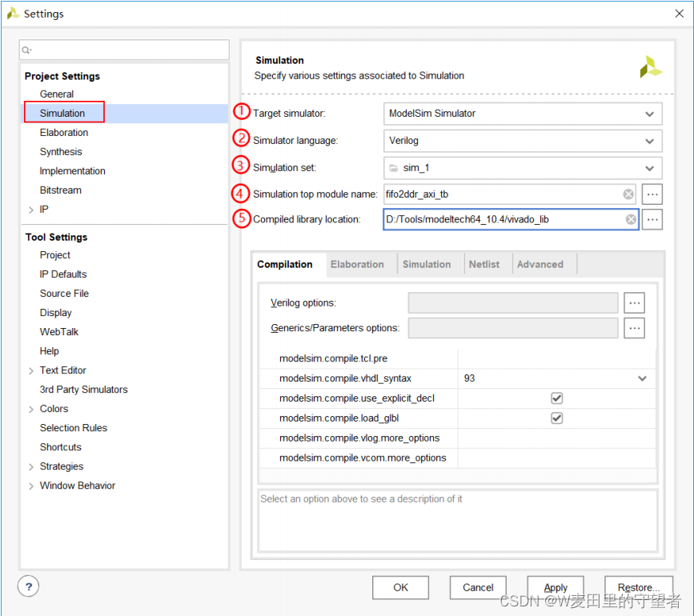
Task: Open the Simulator language dropdown
Action: coord(523,141)
